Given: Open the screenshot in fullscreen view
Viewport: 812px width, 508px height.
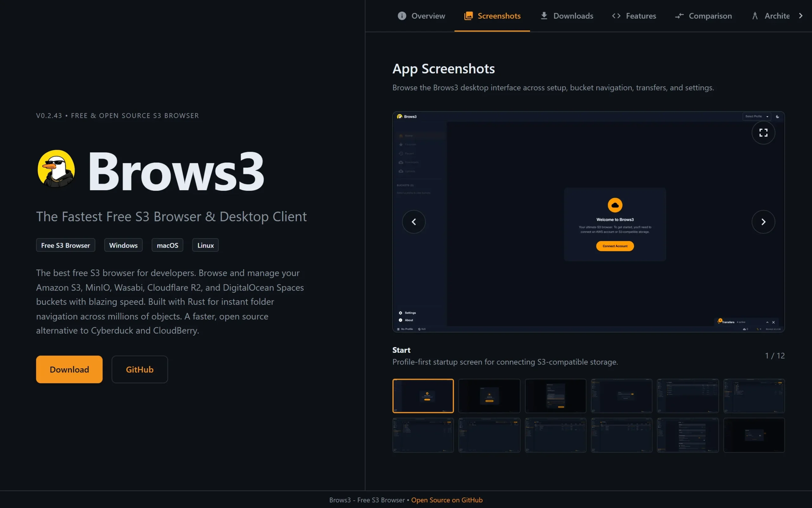Looking at the screenshot, I should [x=763, y=133].
